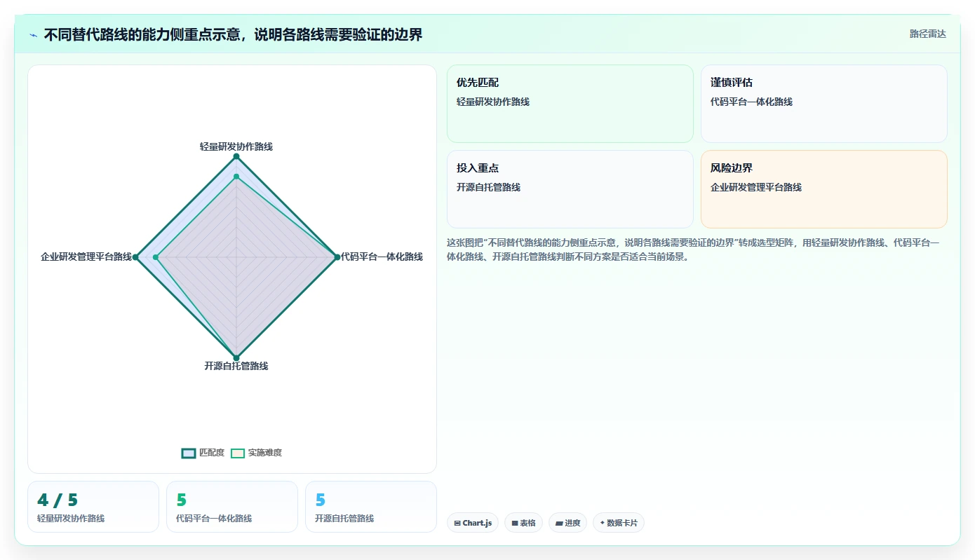975x560 pixels.
Task: Click 轻量研发协作路线 text in 优先匹配 card
Action: (x=493, y=102)
